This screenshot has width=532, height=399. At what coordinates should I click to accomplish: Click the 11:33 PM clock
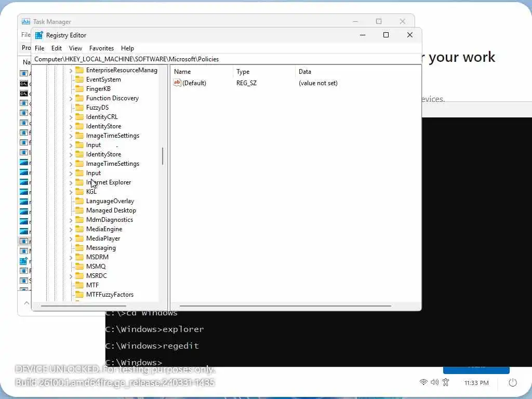click(476, 383)
